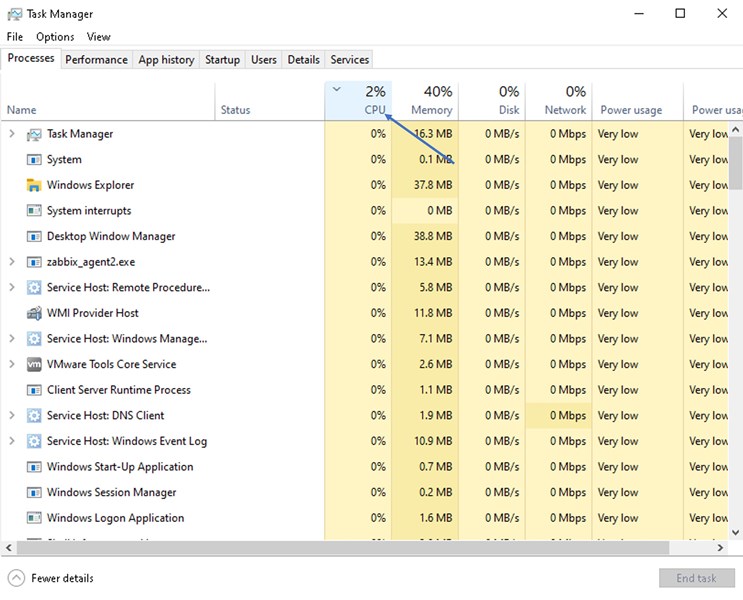This screenshot has width=743, height=600.
Task: Expand Service Host: Windows Event Log group
Action: point(12,441)
